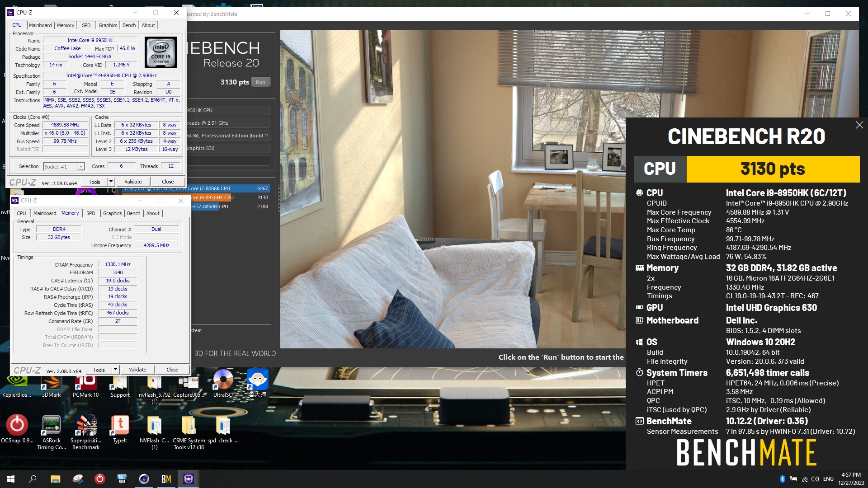Click the Windows Start button
868x488 pixels.
click(11, 479)
